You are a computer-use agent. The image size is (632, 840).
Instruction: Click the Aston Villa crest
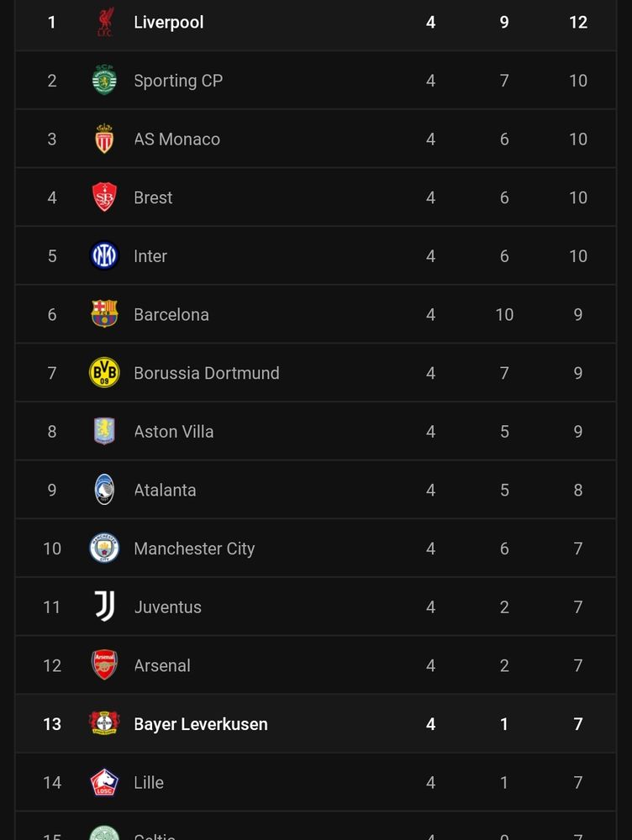104,431
